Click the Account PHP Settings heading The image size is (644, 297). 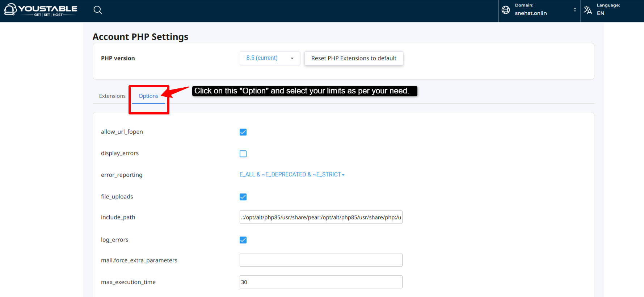click(x=140, y=37)
